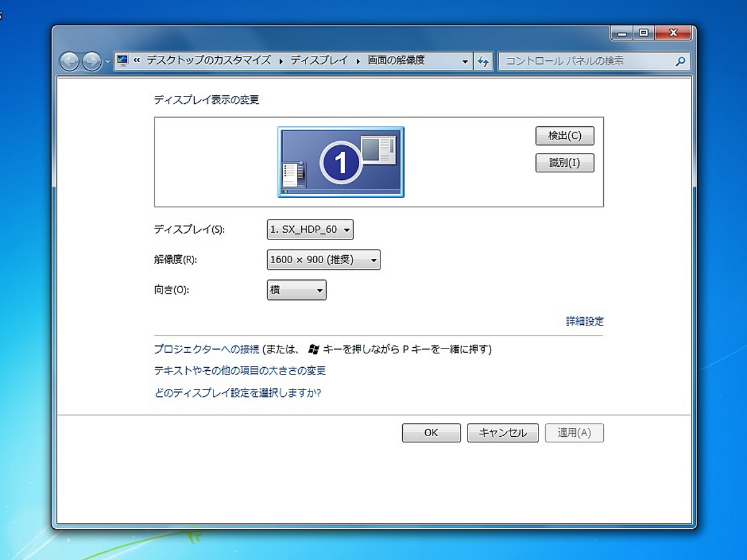Navigate to ディスプレイ breadcrumb item
Viewport: 747px width, 560px height.
(x=319, y=60)
